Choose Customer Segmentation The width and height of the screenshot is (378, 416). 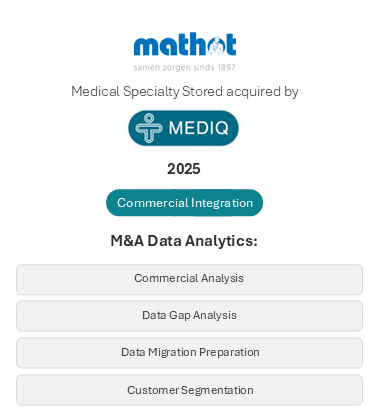189,390
